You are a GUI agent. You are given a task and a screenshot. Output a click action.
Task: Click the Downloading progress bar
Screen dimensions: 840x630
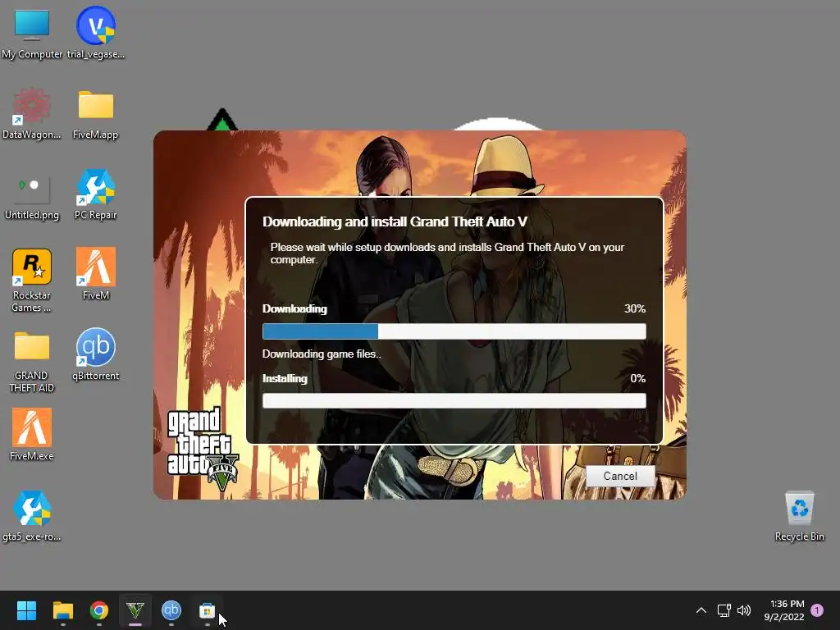[454, 331]
